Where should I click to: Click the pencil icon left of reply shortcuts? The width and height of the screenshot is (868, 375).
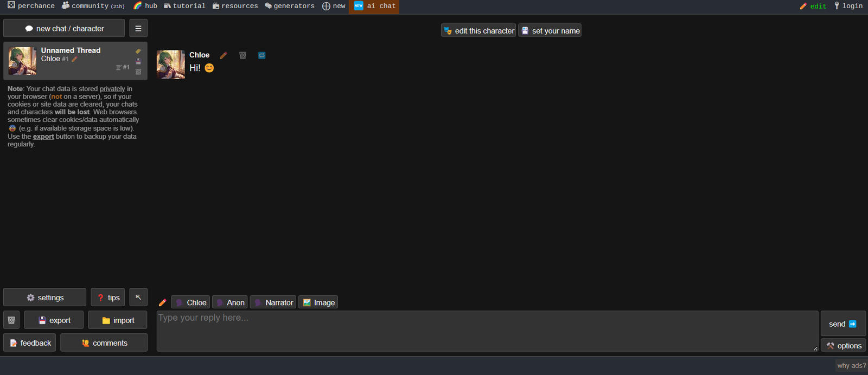162,302
